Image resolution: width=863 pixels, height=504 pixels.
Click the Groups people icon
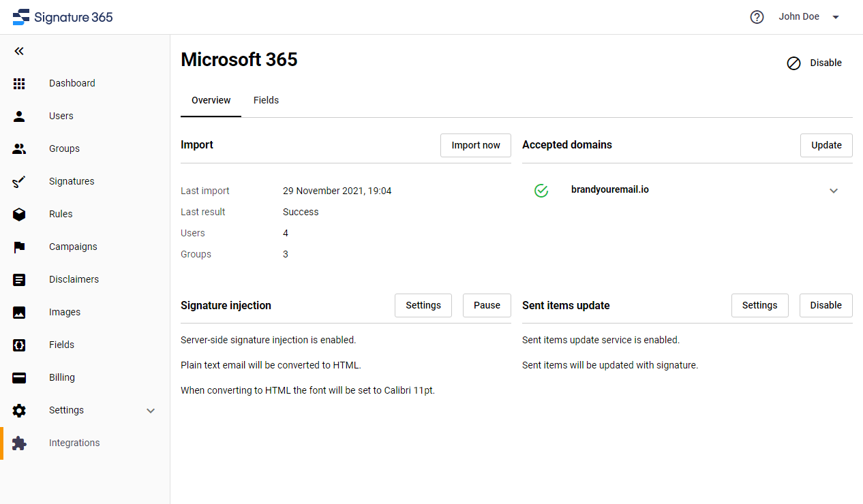pyautogui.click(x=19, y=148)
